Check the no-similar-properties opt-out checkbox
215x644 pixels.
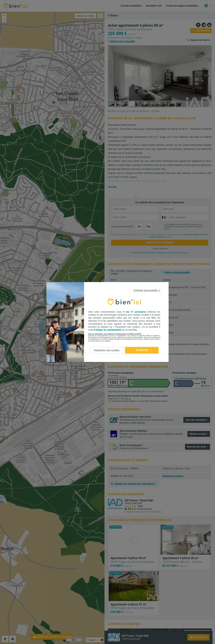tap(162, 224)
